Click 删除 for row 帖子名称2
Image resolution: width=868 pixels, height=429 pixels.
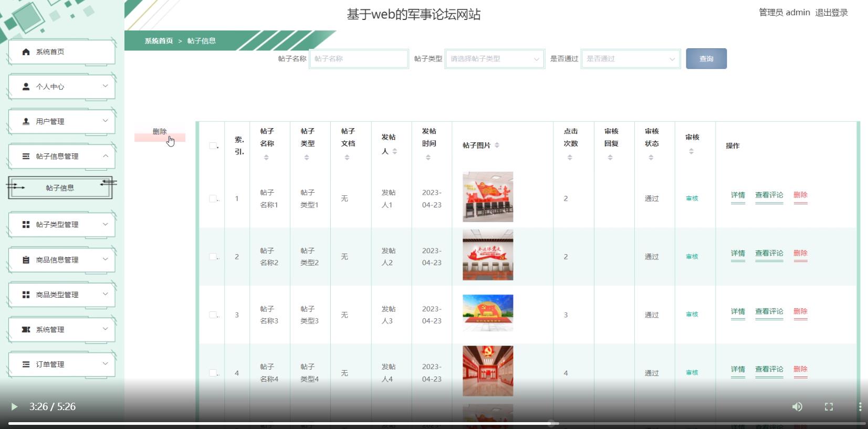click(x=800, y=253)
